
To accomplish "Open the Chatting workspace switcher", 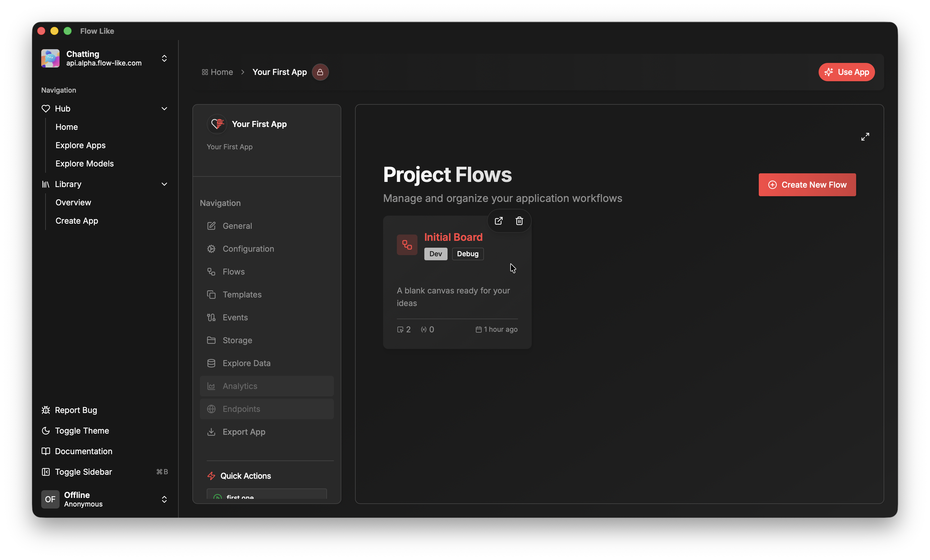I will click(164, 58).
